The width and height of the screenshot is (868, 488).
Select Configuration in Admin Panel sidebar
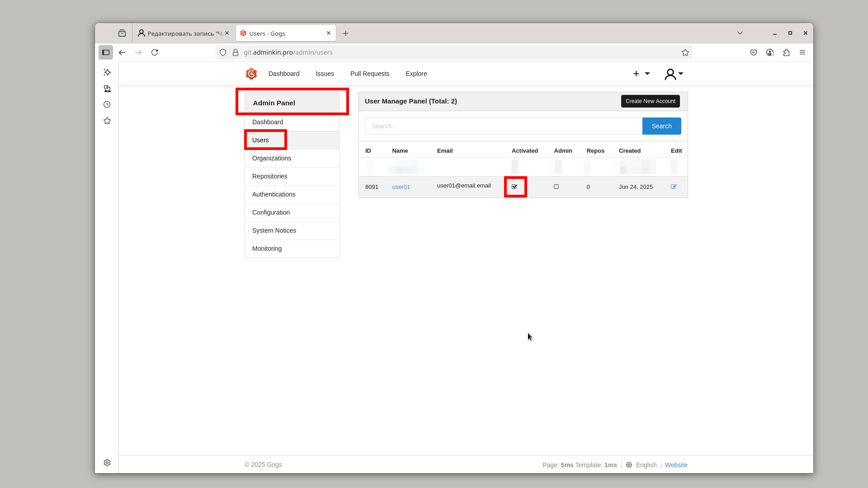point(292,212)
